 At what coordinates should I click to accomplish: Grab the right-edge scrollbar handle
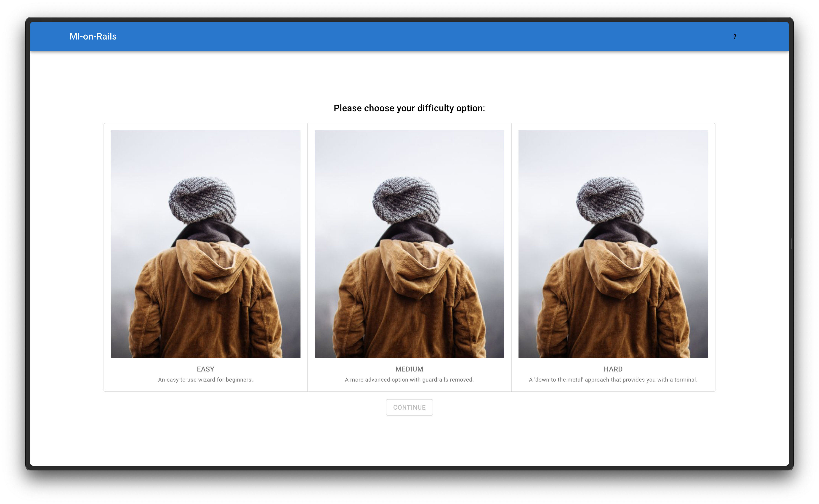coord(791,244)
